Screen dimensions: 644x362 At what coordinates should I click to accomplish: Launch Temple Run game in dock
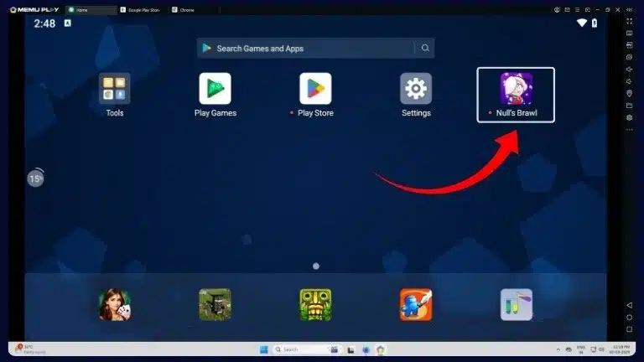tap(315, 304)
